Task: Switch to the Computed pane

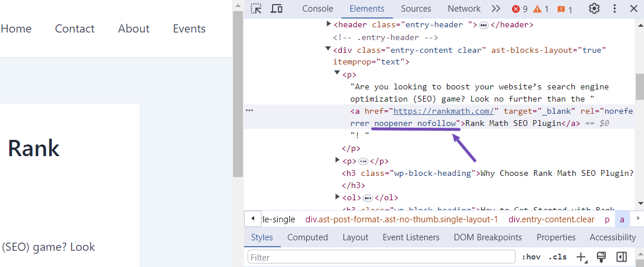Action: pyautogui.click(x=307, y=237)
